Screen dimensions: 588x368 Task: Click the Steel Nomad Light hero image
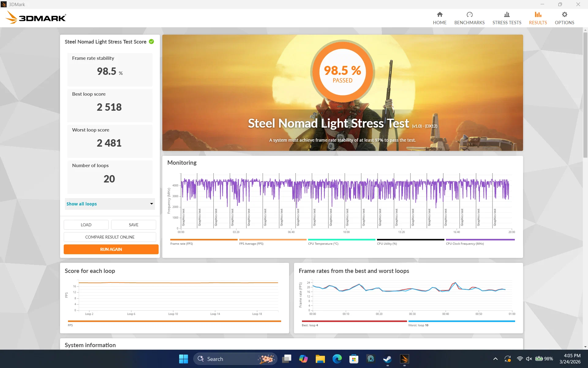point(342,93)
